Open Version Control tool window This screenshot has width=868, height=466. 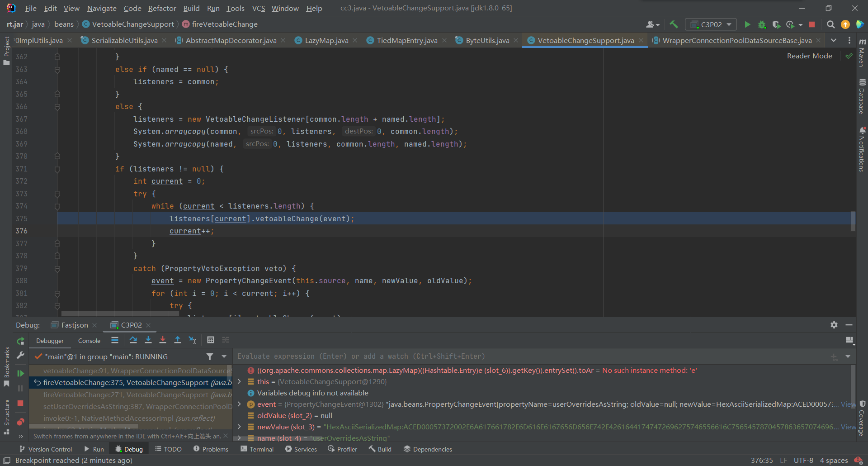pyautogui.click(x=46, y=449)
